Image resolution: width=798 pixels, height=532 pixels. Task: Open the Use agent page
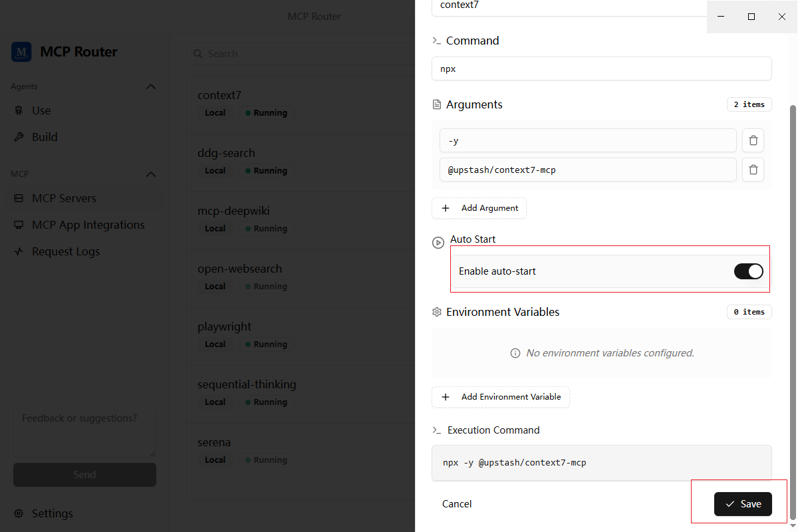pos(41,110)
